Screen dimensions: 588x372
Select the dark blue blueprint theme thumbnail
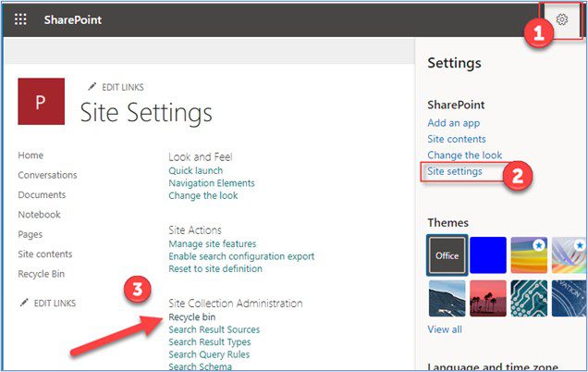click(x=569, y=298)
